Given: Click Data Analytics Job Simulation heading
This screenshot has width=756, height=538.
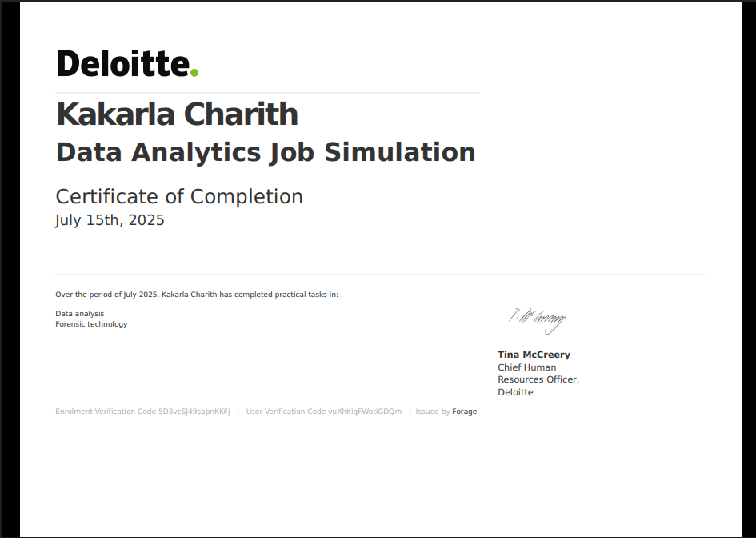Looking at the screenshot, I should tap(265, 152).
